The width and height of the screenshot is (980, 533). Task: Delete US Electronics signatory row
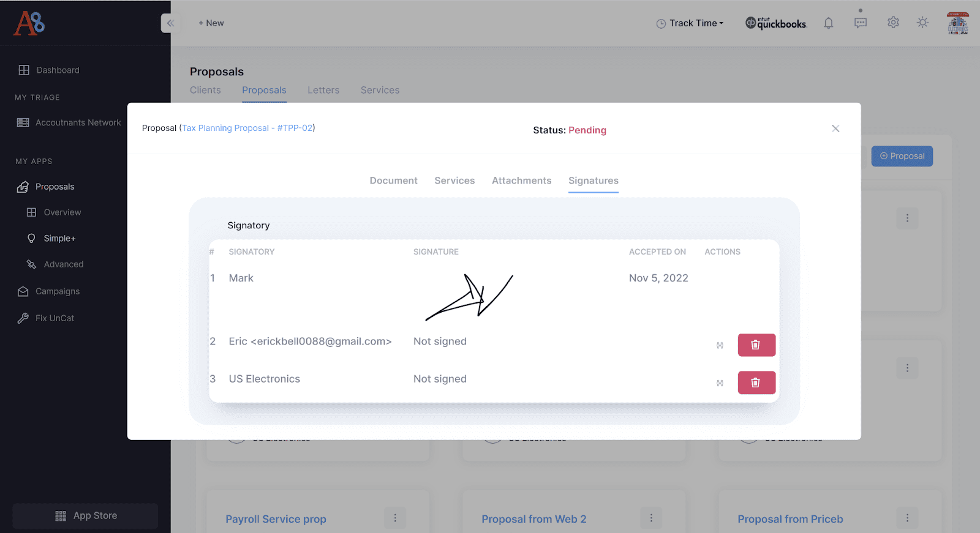[x=756, y=382]
